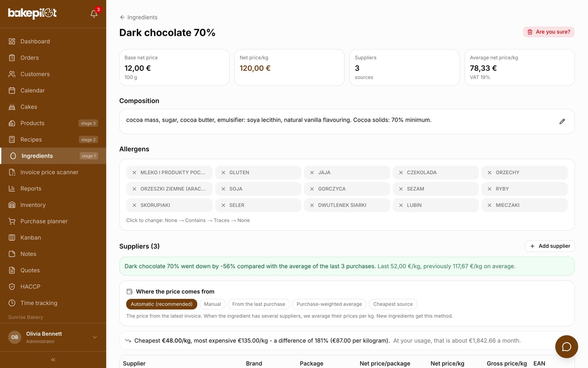Toggle the RYBY allergen

click(x=525, y=189)
